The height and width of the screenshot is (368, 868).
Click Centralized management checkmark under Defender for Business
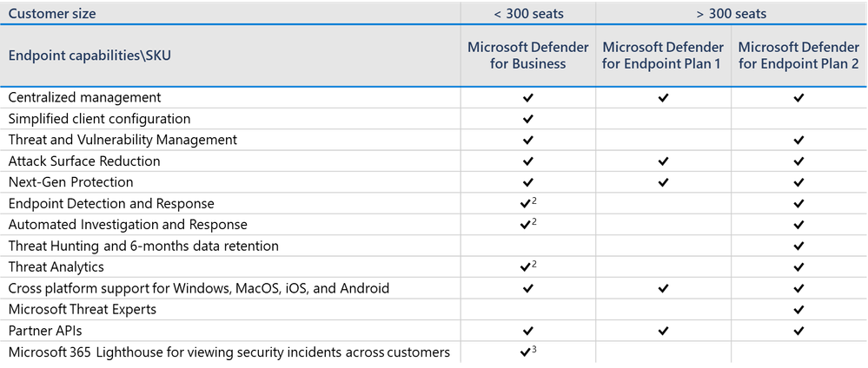point(527,98)
